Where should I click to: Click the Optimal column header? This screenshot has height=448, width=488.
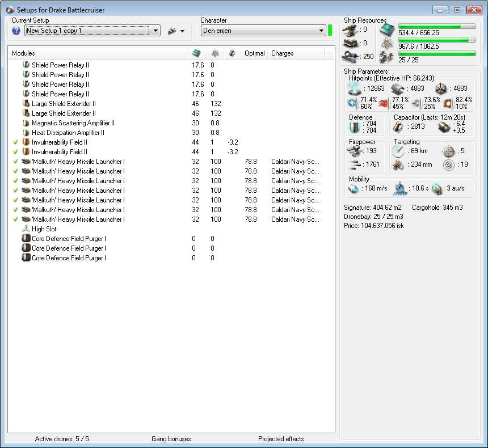(255, 53)
